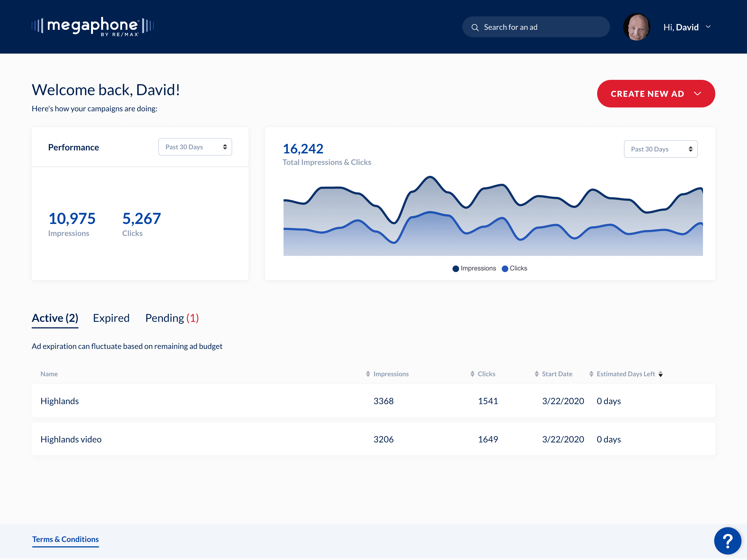This screenshot has height=560, width=747.
Task: Switch to the Pending (1) tab
Action: point(172,318)
